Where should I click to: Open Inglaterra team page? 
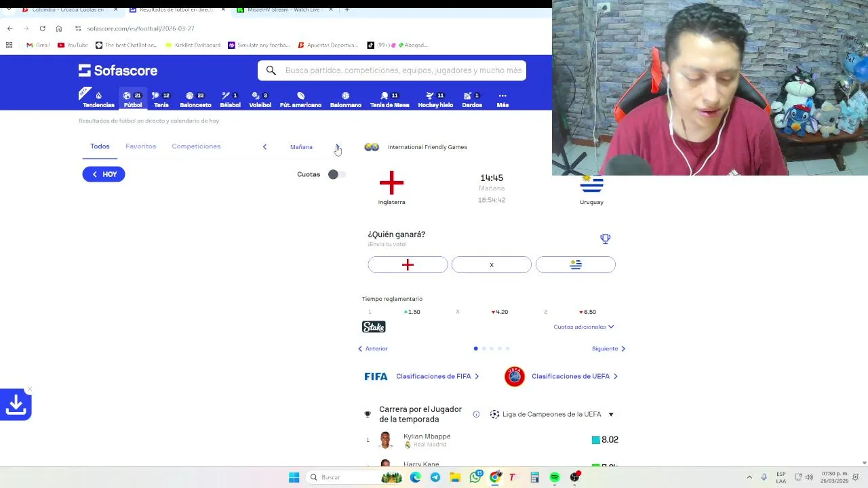(391, 188)
